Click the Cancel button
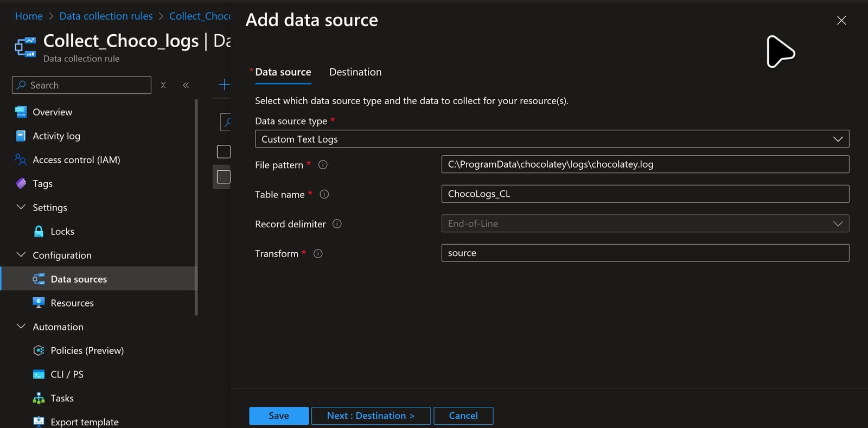This screenshot has width=868, height=428. (463, 416)
